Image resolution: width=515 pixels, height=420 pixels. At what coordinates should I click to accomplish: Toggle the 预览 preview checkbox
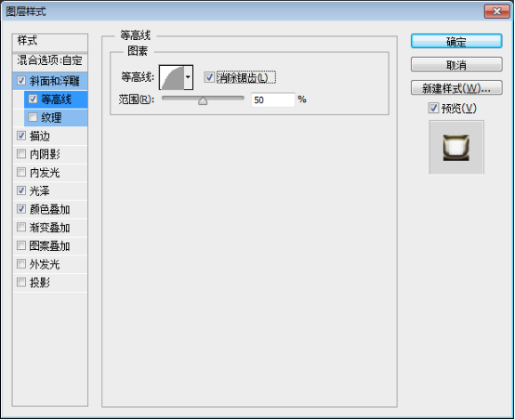(x=433, y=108)
